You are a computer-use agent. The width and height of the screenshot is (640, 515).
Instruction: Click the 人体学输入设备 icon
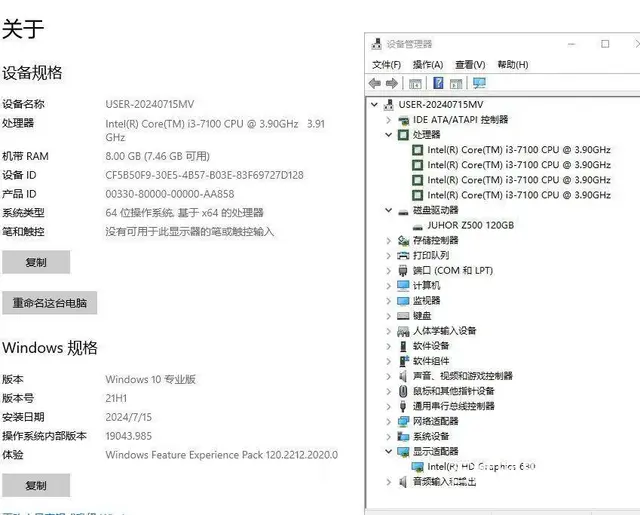coord(403,331)
